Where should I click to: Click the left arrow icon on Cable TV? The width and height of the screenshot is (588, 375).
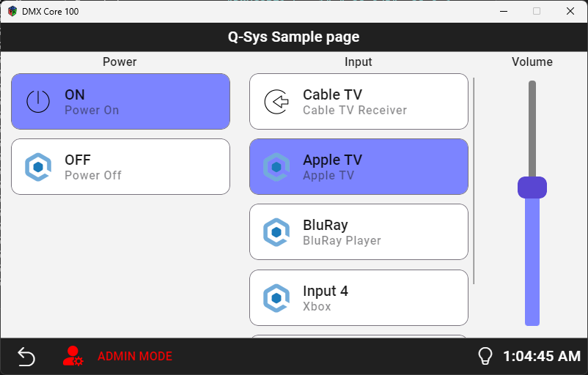pos(276,102)
